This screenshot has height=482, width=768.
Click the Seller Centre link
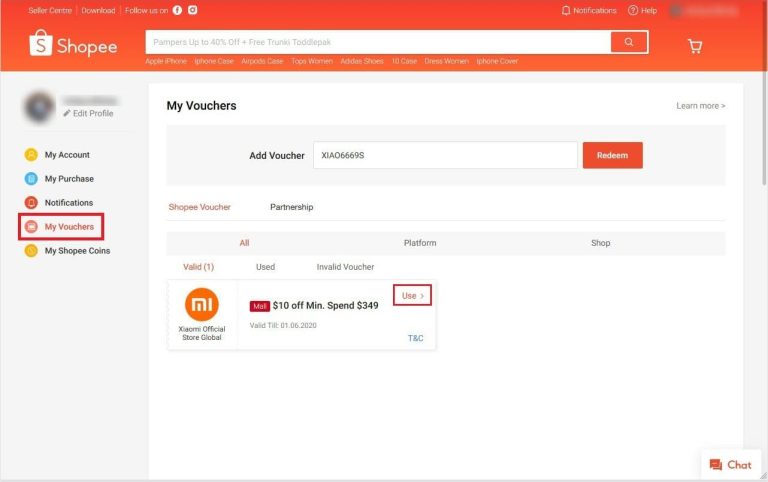click(50, 10)
